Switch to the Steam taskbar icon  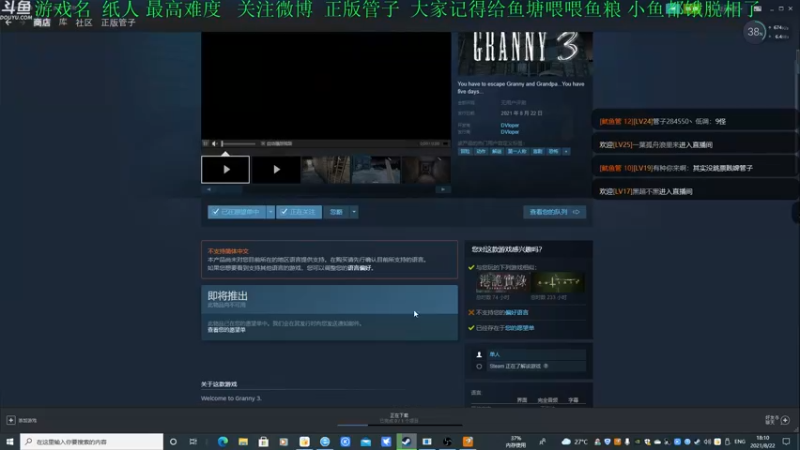[x=406, y=441]
